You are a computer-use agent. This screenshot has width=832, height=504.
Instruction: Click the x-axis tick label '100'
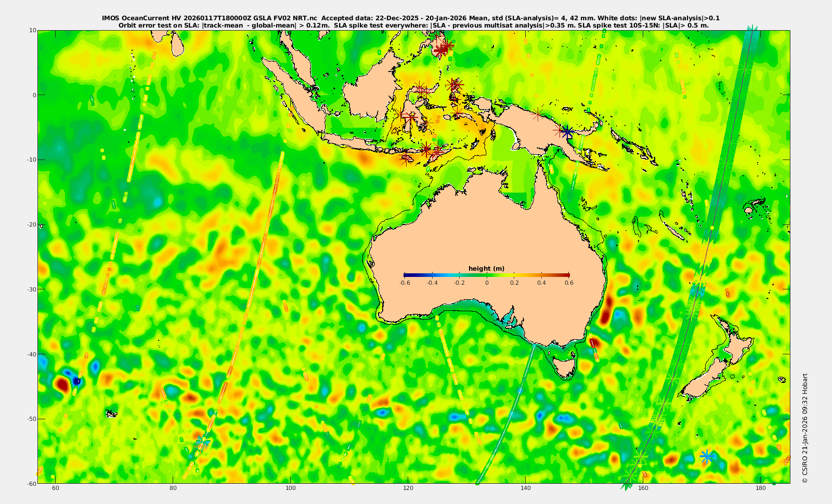[291, 488]
